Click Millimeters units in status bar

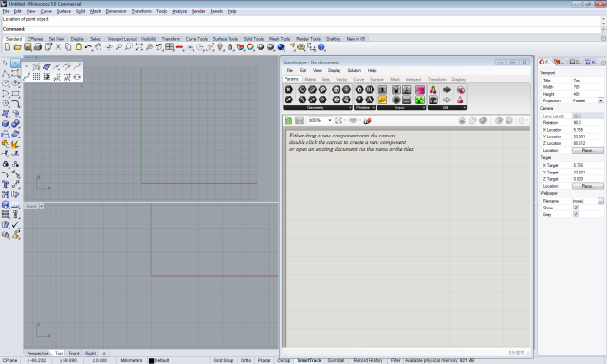pyautogui.click(x=132, y=360)
